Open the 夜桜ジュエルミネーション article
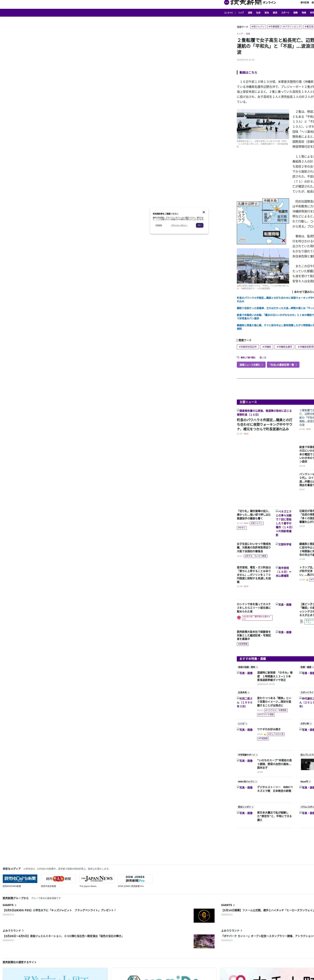This screenshot has width=314, height=980. [x=63, y=936]
